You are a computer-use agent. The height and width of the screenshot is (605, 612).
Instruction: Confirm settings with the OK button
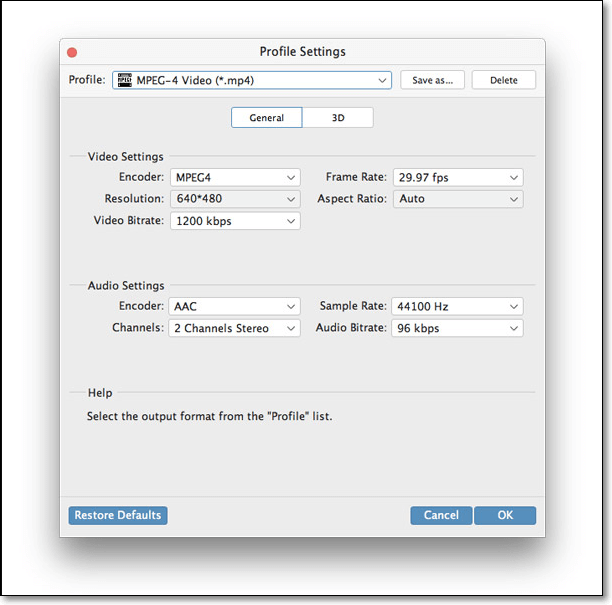pyautogui.click(x=505, y=516)
